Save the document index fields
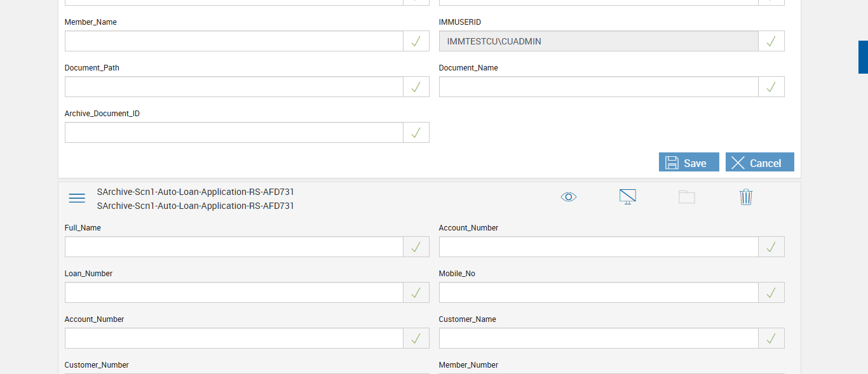The width and height of the screenshot is (868, 374). click(689, 163)
